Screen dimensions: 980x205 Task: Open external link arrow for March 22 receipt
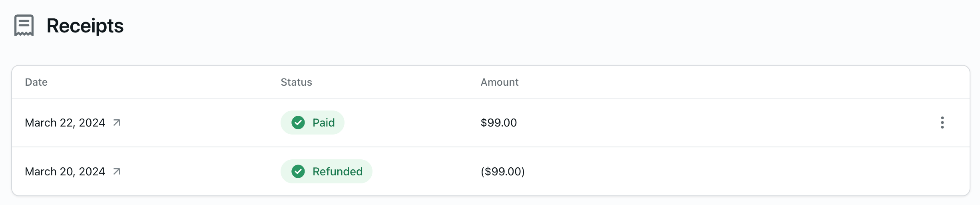point(117,123)
